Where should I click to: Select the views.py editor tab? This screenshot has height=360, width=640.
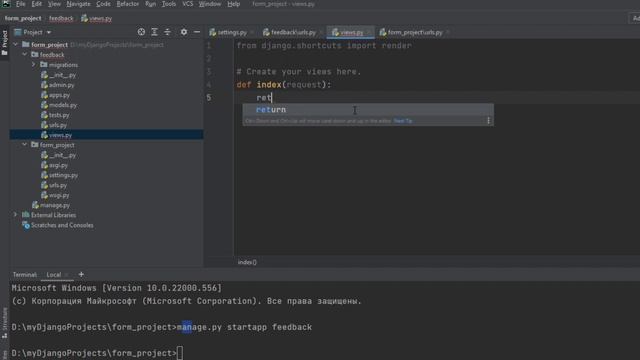(x=351, y=32)
